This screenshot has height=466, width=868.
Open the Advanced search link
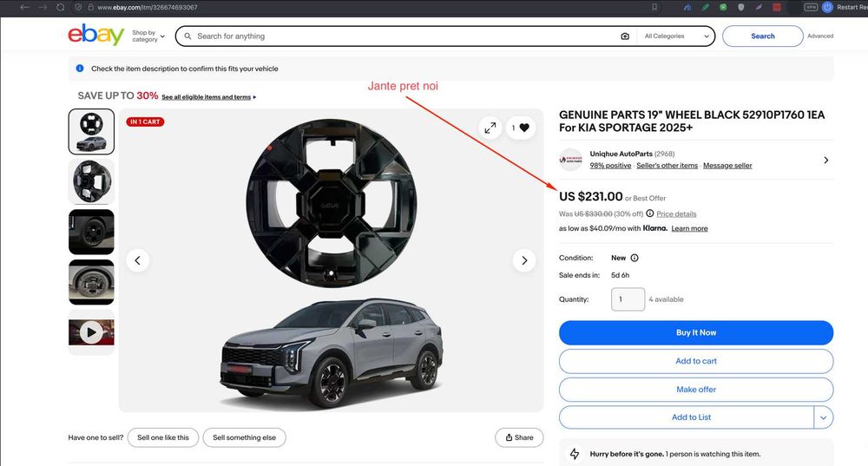click(x=820, y=36)
